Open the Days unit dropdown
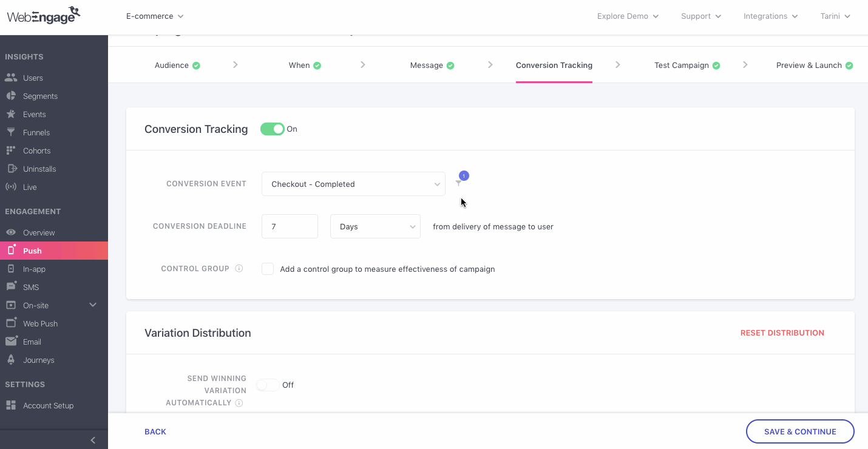Screen dimensions: 868x449 point(375,226)
